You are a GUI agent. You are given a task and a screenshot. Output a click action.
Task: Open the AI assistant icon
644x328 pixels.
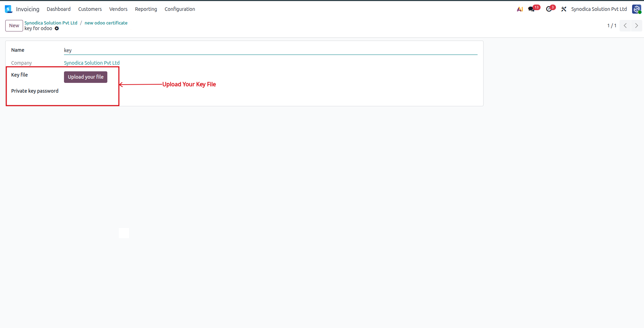click(520, 9)
